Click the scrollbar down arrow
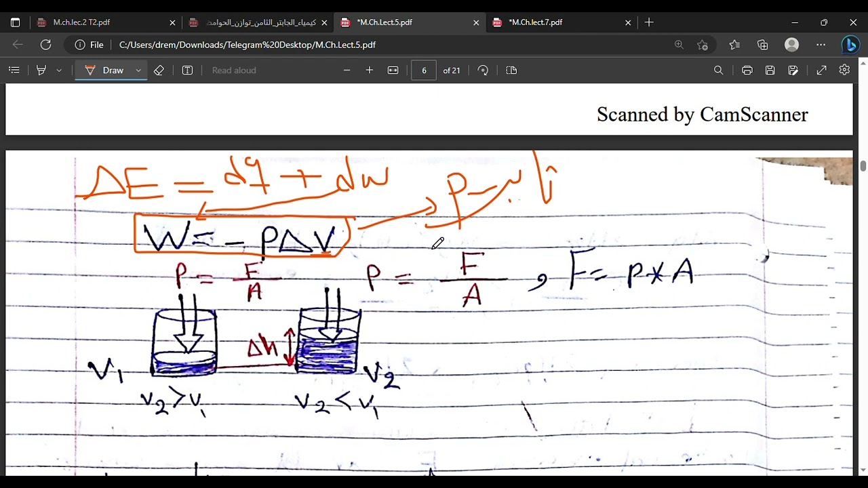The width and height of the screenshot is (868, 488). (x=863, y=470)
